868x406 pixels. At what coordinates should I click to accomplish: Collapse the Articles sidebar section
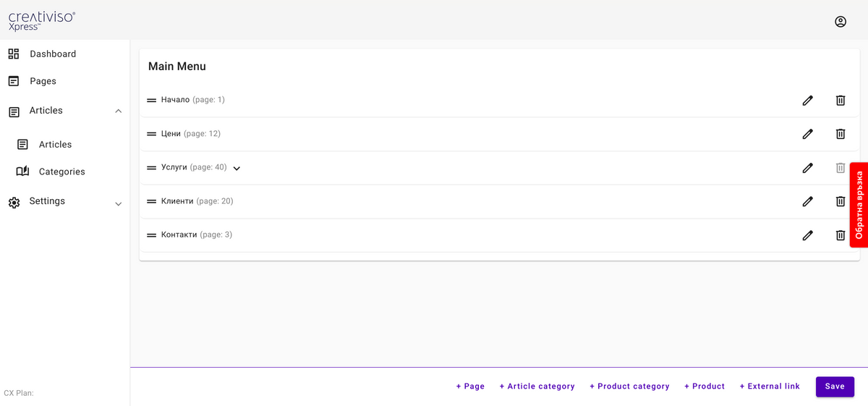[118, 111]
